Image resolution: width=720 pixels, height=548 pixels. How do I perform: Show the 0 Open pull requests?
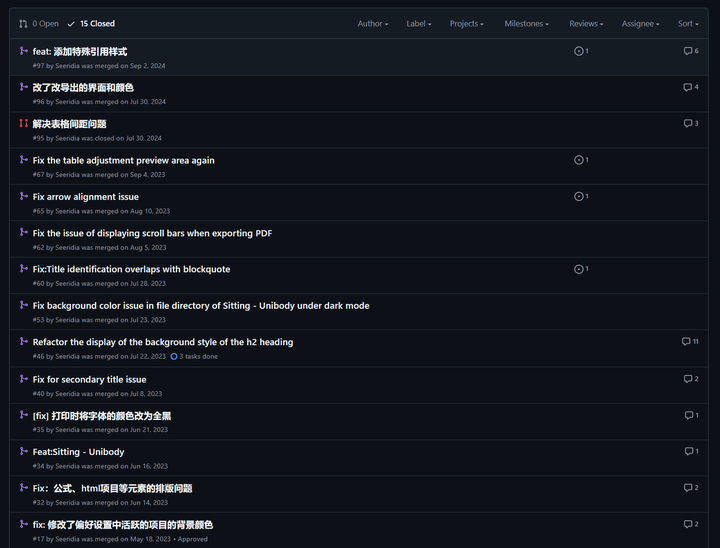[39, 23]
